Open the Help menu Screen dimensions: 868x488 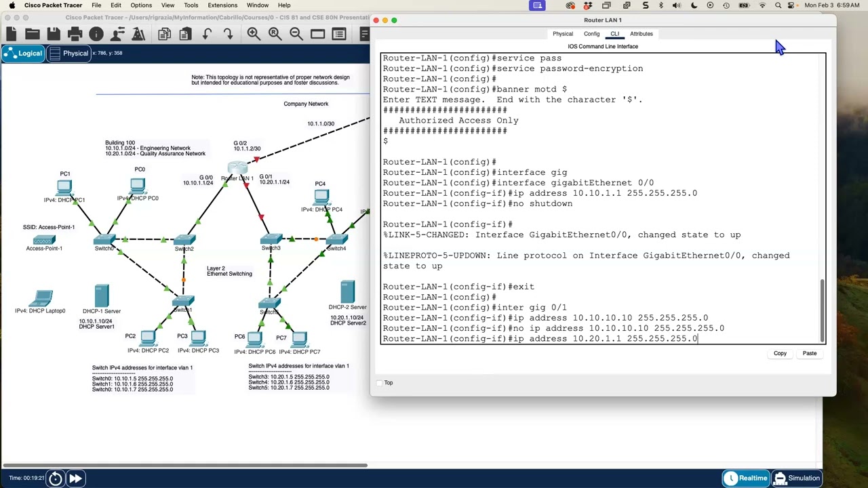tap(284, 5)
